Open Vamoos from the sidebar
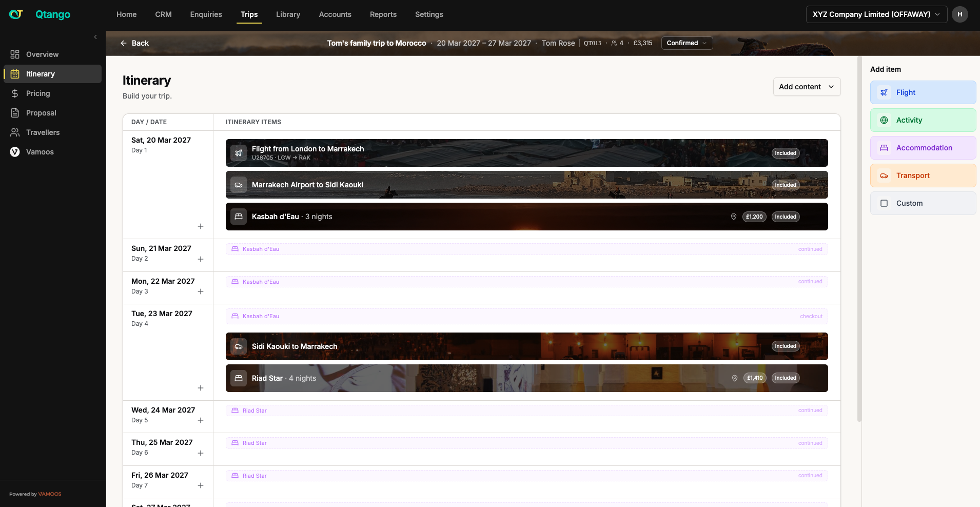The width and height of the screenshot is (980, 507). pos(52,152)
